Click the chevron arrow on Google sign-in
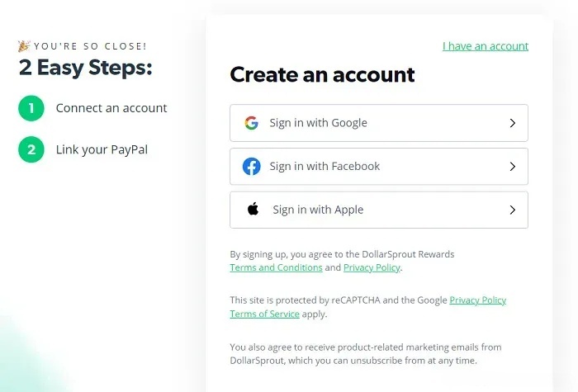Screen dimensions: 578x392 coord(512,123)
